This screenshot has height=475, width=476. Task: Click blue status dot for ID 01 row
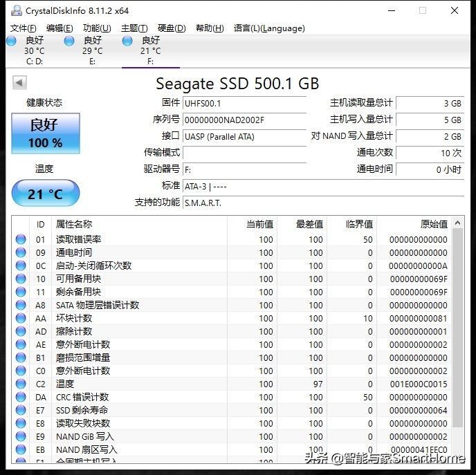point(21,239)
